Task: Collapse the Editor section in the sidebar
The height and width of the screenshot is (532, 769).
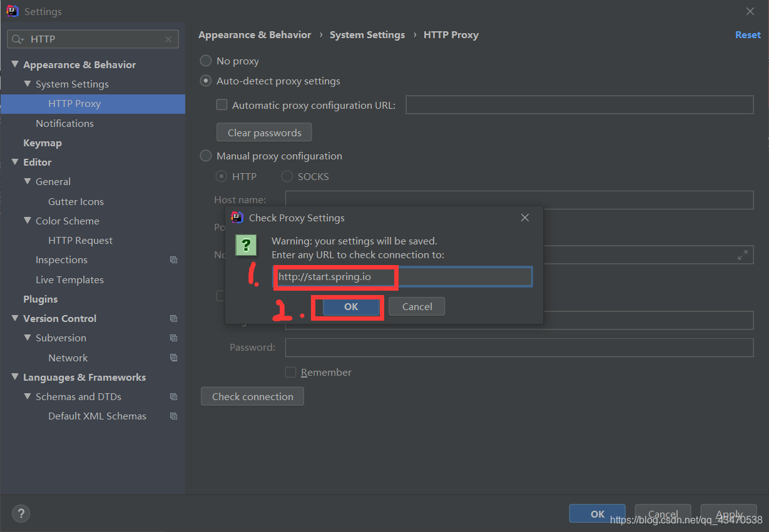Action: pos(14,162)
